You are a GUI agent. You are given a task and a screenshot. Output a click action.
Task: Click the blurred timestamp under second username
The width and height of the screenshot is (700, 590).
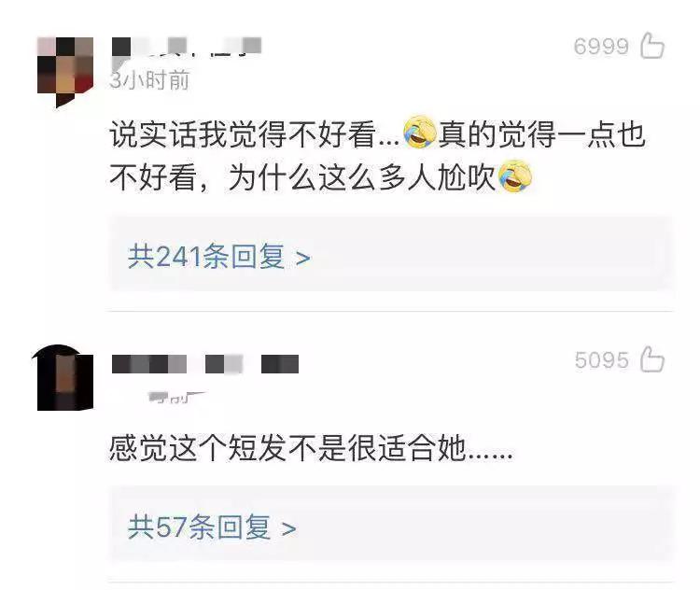click(x=176, y=397)
